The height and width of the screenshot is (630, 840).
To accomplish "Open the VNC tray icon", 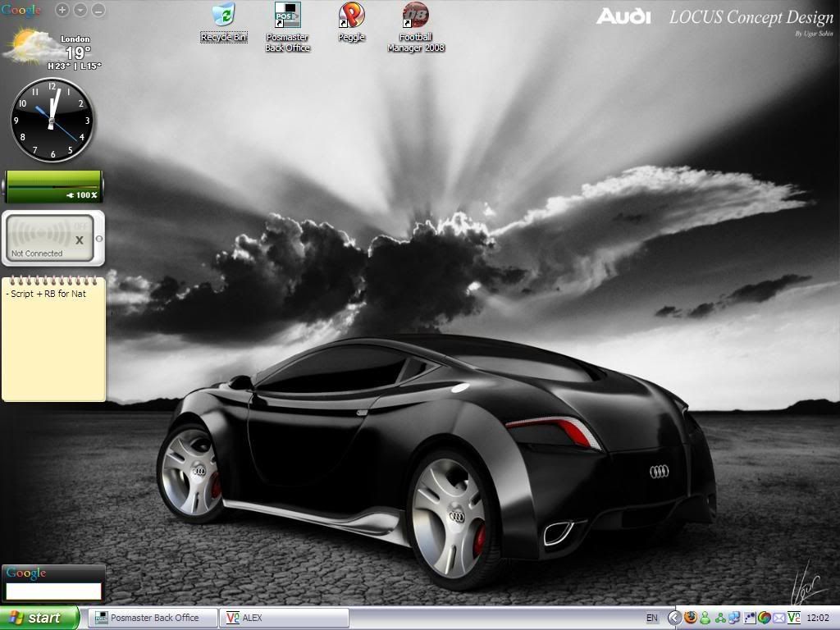I will pos(794,618).
